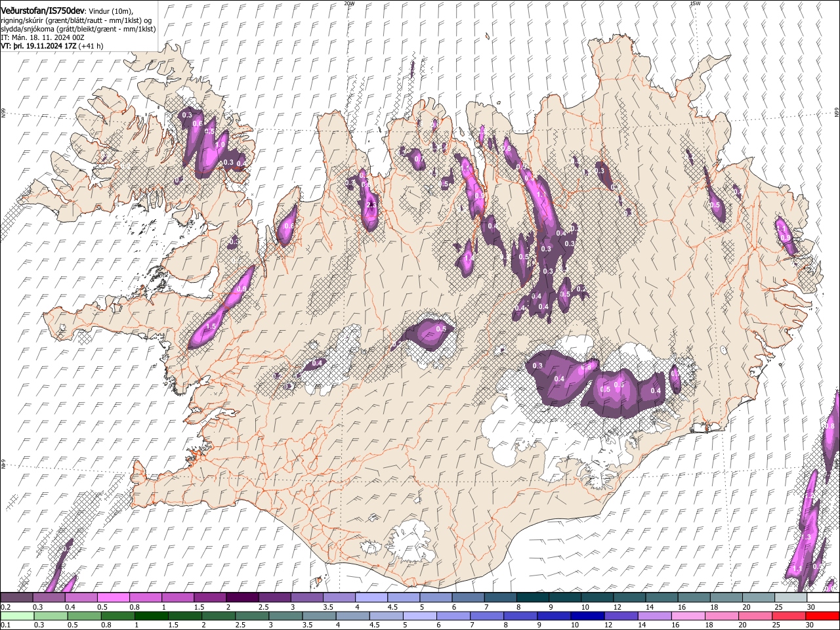Pick the bright pink snow swatch starting at 0.5

coord(113,598)
